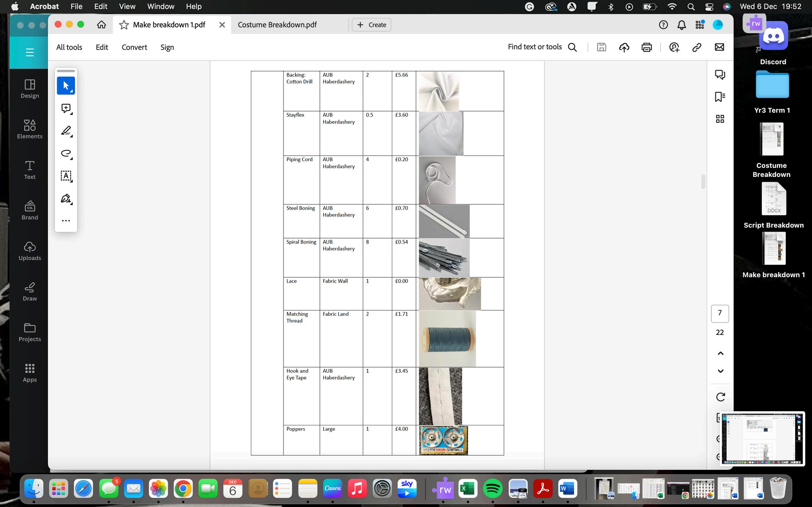
Task: Open the comments panel on right sidebar
Action: click(720, 74)
